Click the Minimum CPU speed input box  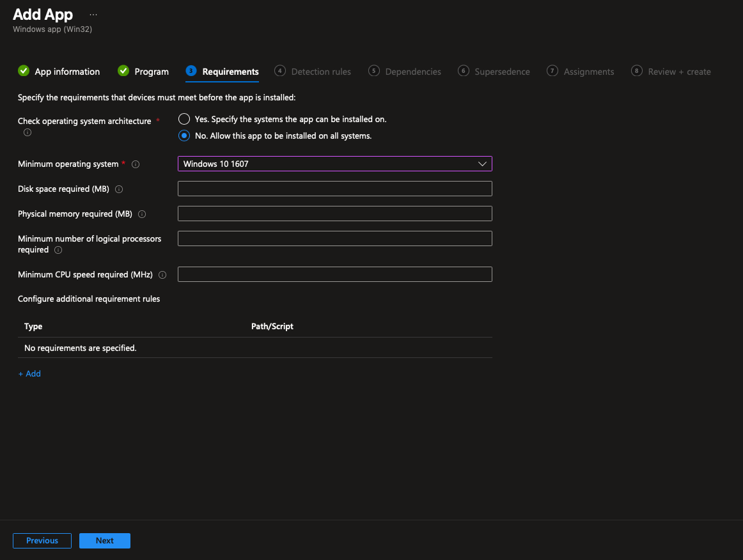click(x=334, y=274)
